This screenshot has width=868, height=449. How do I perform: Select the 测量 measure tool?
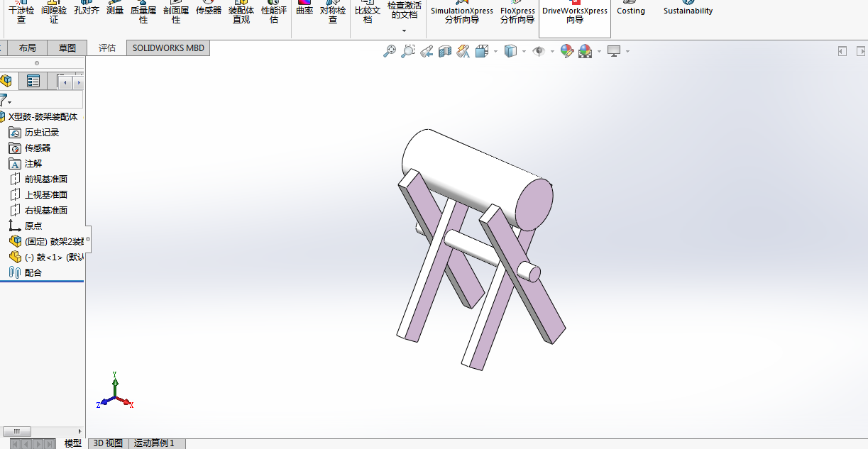click(115, 9)
